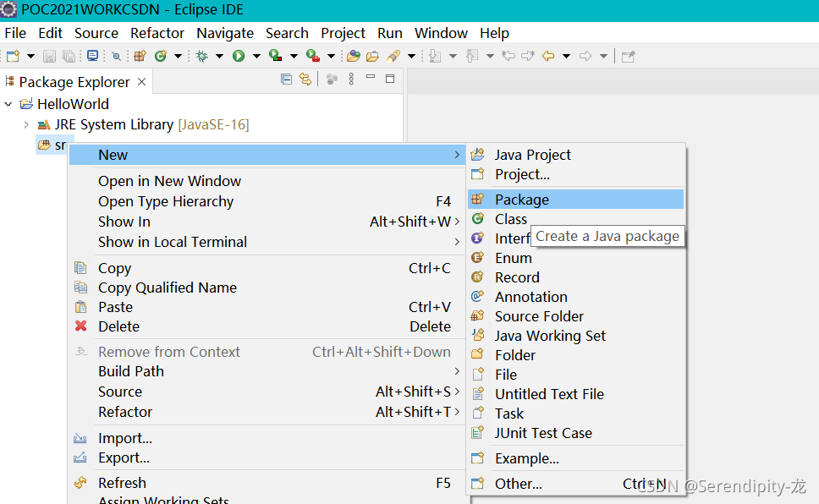
Task: Click the Open Task folder toolbar icon
Action: 372,56
